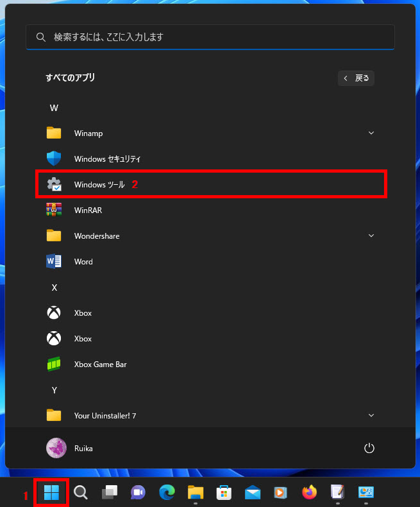
Task: Click the 戻る back button
Action: [x=356, y=78]
